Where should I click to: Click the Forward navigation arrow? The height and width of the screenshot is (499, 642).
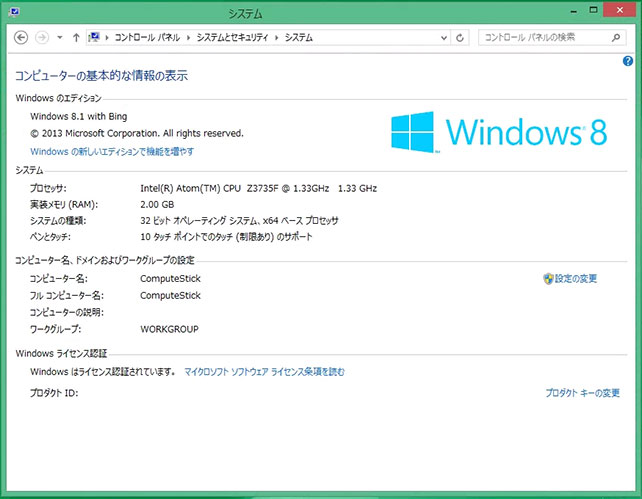click(x=42, y=38)
